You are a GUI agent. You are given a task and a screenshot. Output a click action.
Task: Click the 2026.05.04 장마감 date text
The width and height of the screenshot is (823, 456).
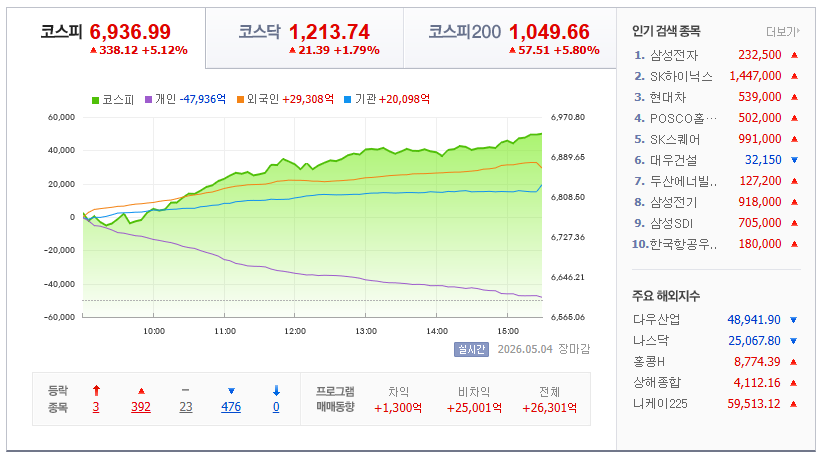coord(544,349)
